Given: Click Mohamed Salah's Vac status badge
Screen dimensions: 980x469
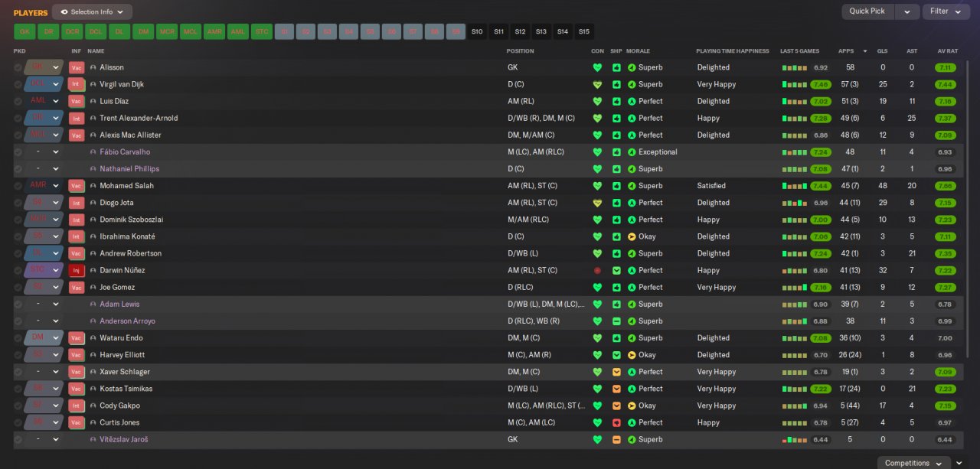Looking at the screenshot, I should [x=77, y=186].
